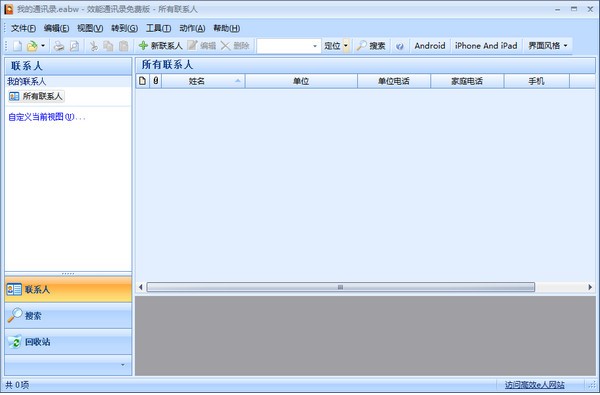Click the Cut scissors icon
This screenshot has height=395, width=600.
pos(94,46)
